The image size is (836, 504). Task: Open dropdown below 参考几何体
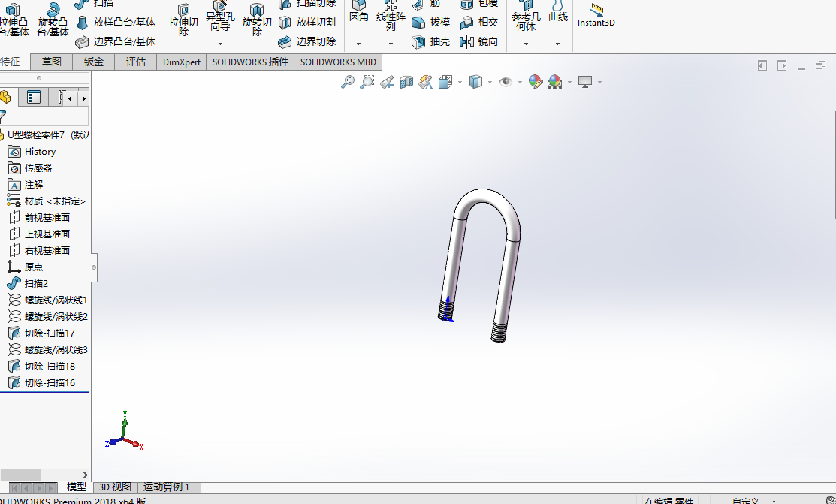[526, 44]
